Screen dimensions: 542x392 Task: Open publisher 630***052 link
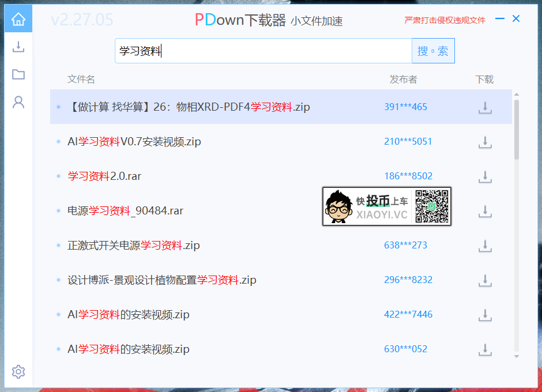pyautogui.click(x=405, y=349)
